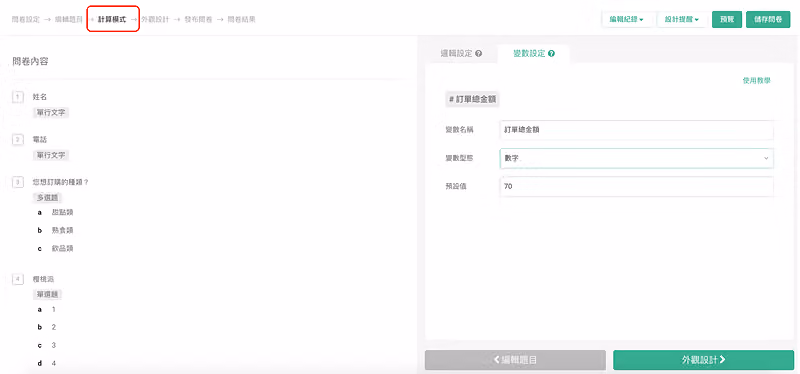Screen dimensions: 800x374
Task: Click question title 您想訂購的種類？
Action: pos(61,182)
